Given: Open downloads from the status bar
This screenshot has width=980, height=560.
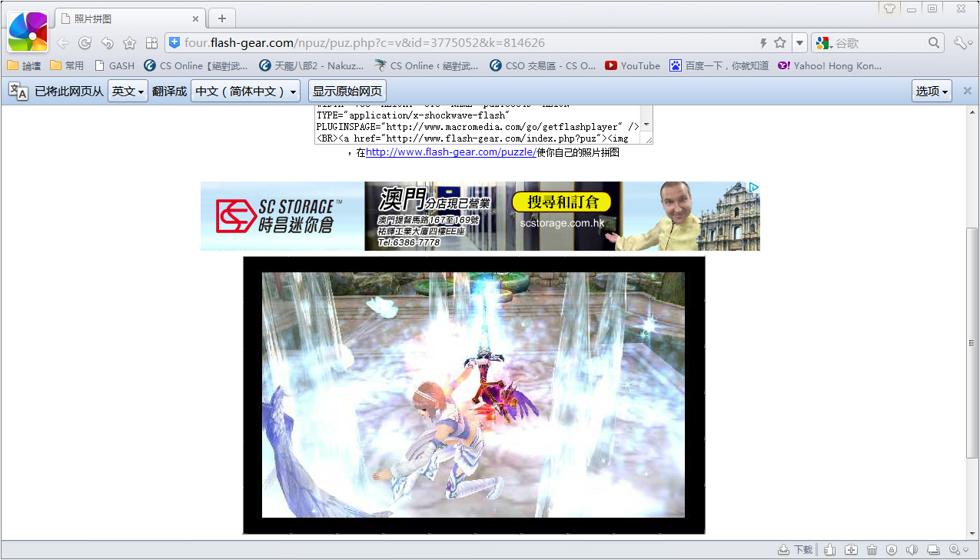Looking at the screenshot, I should [795, 550].
